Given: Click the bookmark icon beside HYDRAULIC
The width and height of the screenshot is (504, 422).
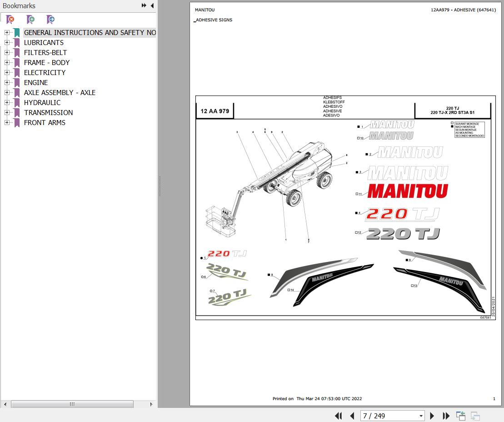Looking at the screenshot, I should [17, 103].
